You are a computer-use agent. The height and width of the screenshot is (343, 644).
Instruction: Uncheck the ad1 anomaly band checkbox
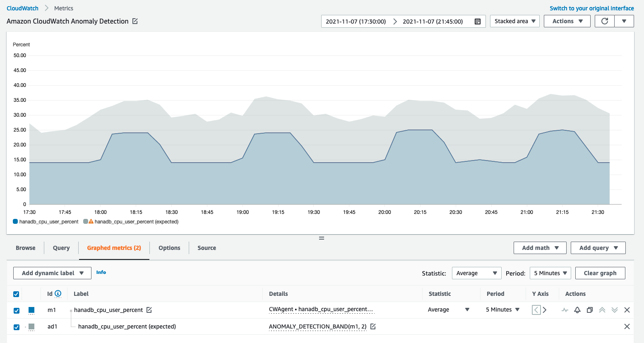tap(17, 327)
